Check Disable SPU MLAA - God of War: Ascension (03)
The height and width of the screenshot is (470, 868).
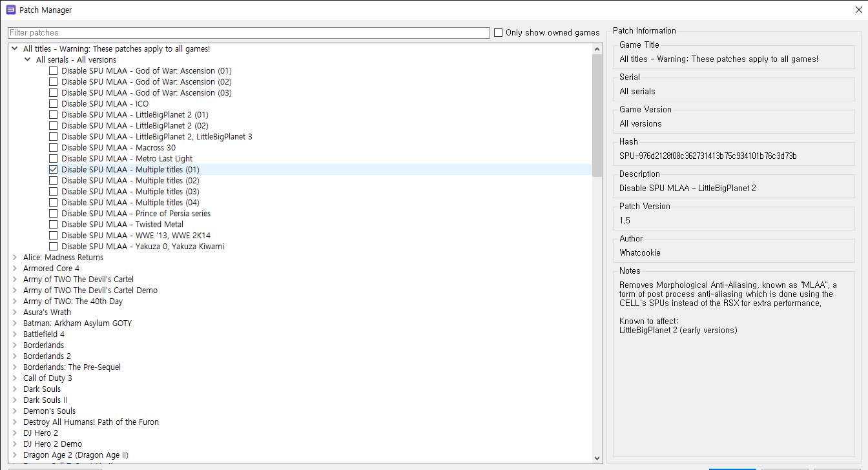(x=53, y=93)
